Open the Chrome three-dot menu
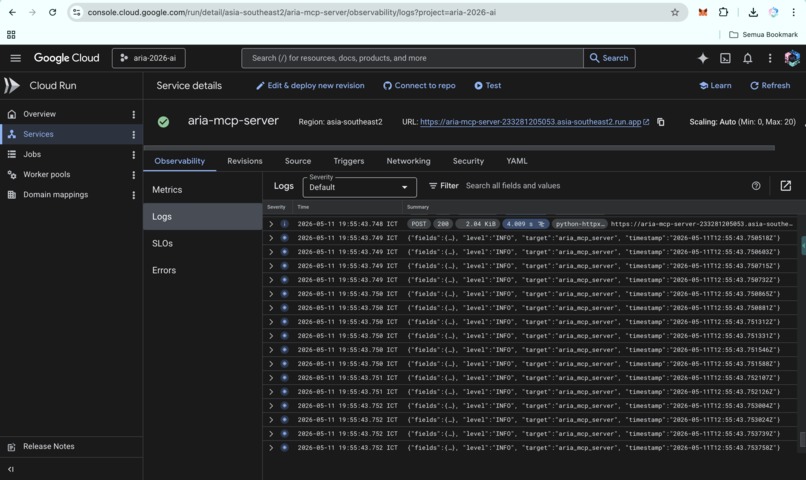Viewport: 806px width, 480px height. [x=793, y=12]
